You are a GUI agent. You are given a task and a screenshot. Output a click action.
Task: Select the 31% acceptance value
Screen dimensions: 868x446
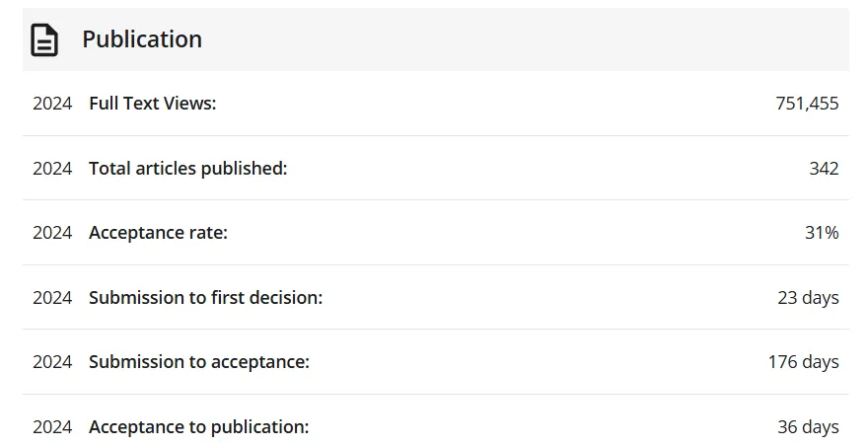point(822,233)
